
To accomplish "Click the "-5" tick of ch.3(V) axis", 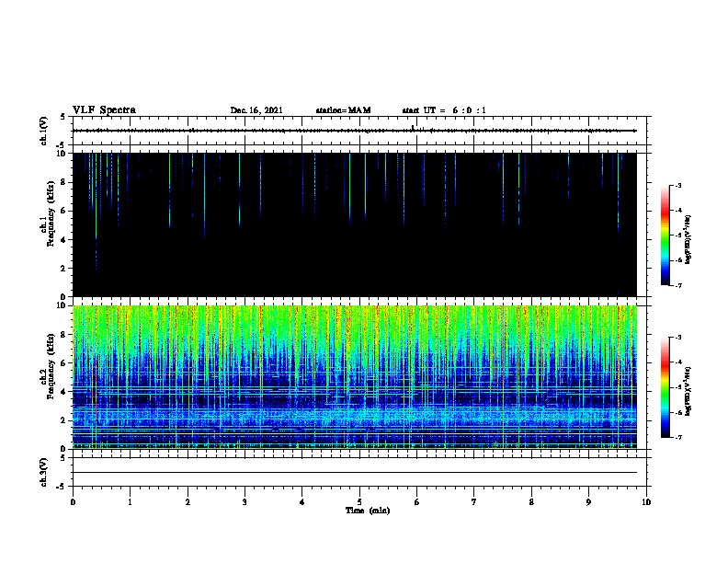I will pyautogui.click(x=63, y=487).
